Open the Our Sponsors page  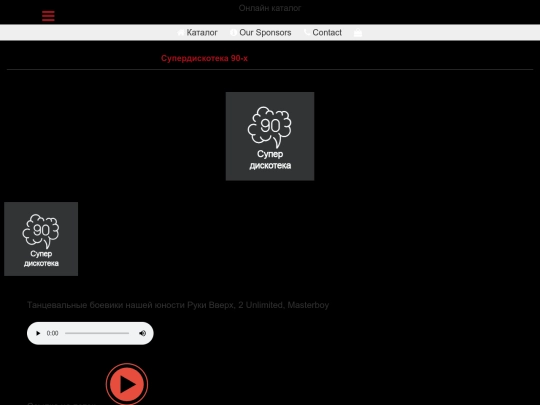click(x=261, y=32)
